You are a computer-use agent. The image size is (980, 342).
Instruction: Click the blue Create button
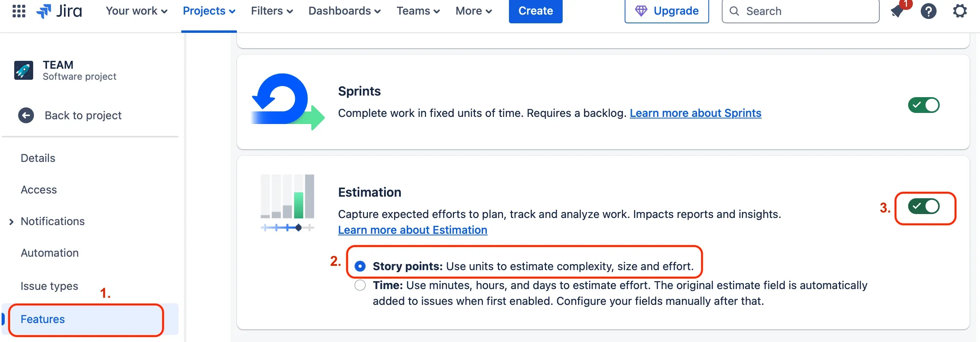click(x=535, y=11)
